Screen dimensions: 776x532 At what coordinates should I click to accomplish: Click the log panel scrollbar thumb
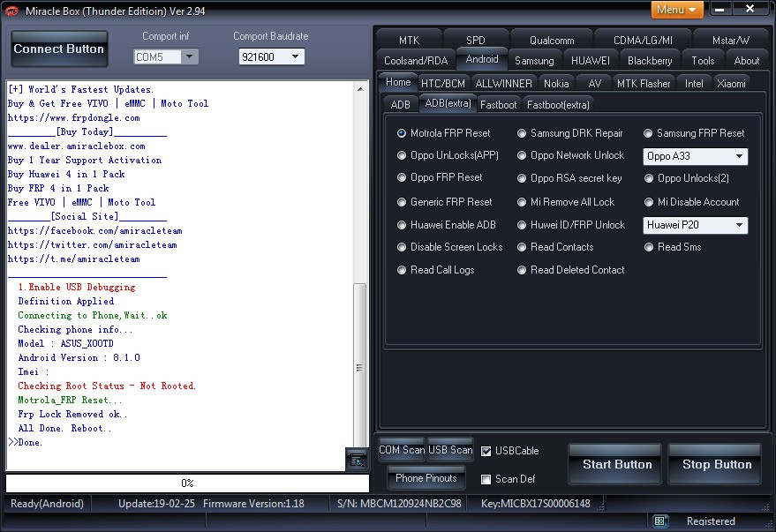point(360,367)
